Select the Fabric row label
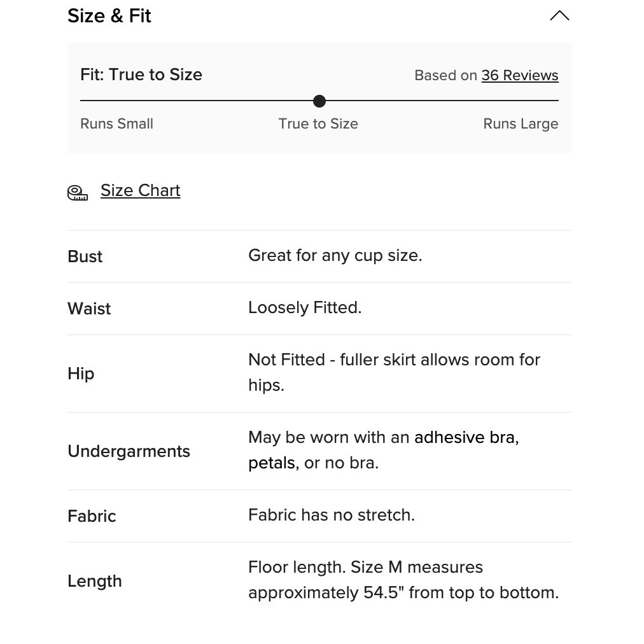Image resolution: width=644 pixels, height=644 pixels. pos(92,516)
